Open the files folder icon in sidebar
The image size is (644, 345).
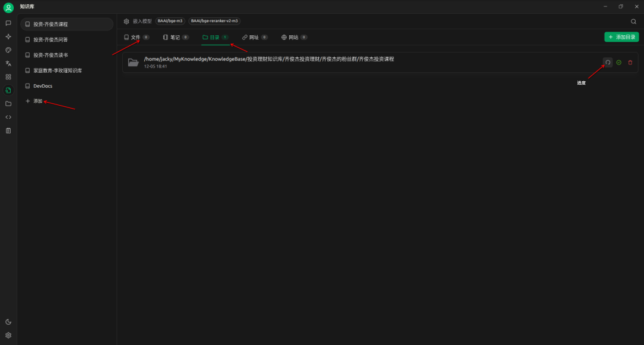(x=8, y=104)
